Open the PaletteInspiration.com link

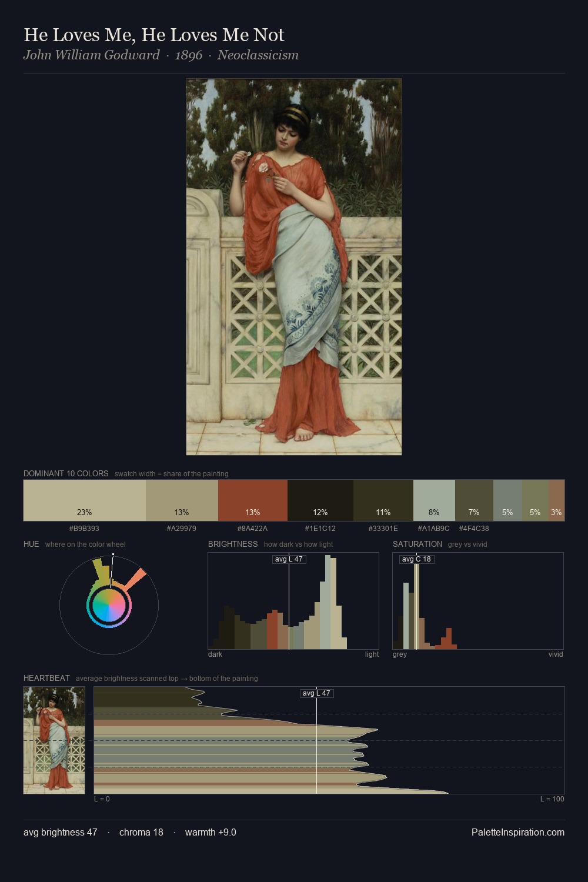517,832
